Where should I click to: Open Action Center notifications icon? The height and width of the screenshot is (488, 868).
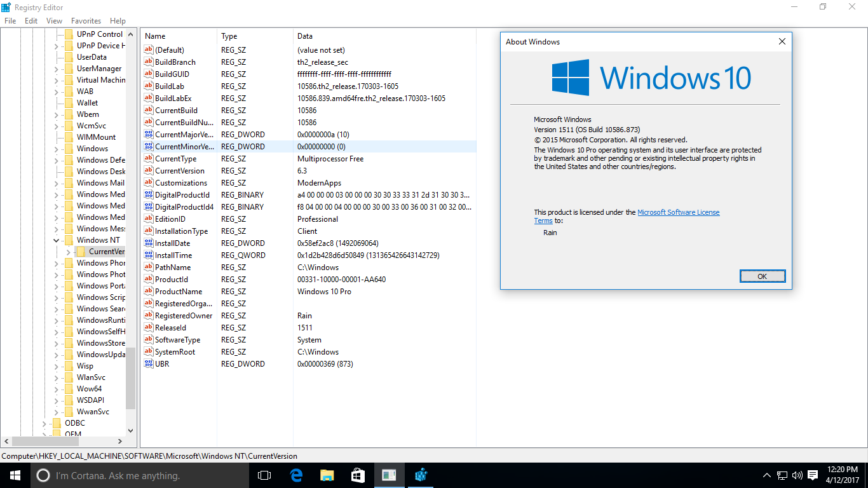click(813, 475)
